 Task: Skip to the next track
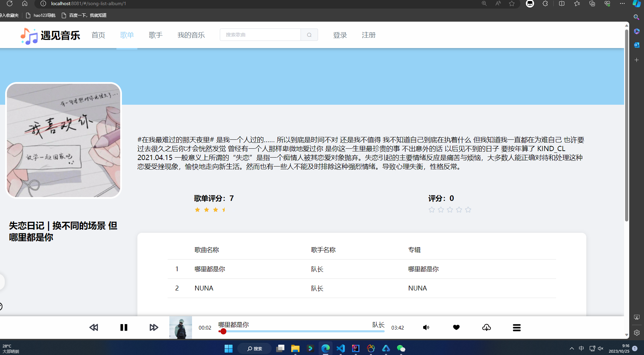154,328
